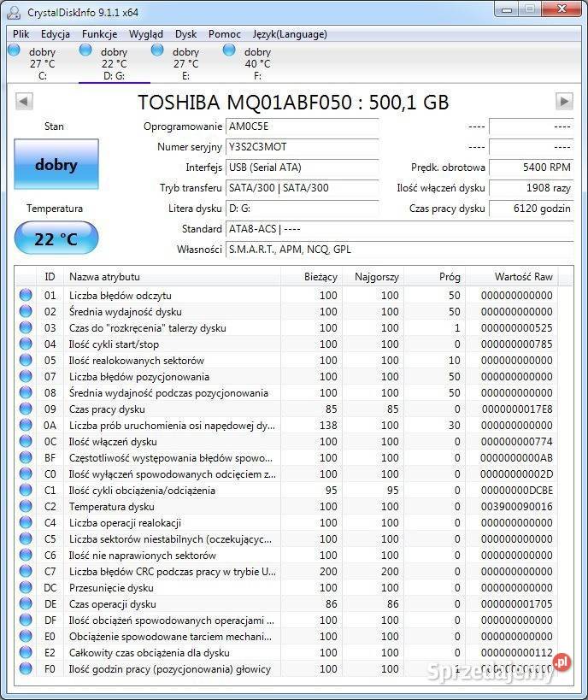This screenshot has width=588, height=700.
Task: Open the Dysk menu
Action: (x=185, y=34)
